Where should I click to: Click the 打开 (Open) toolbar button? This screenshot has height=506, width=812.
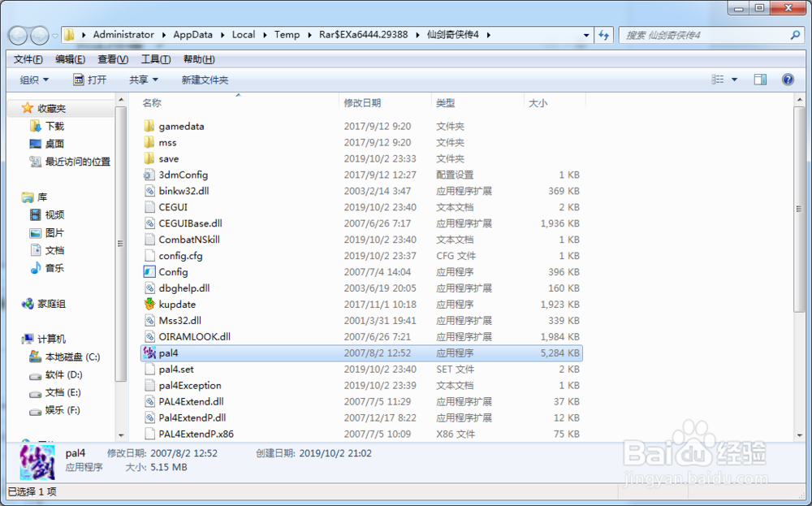pyautogui.click(x=90, y=80)
